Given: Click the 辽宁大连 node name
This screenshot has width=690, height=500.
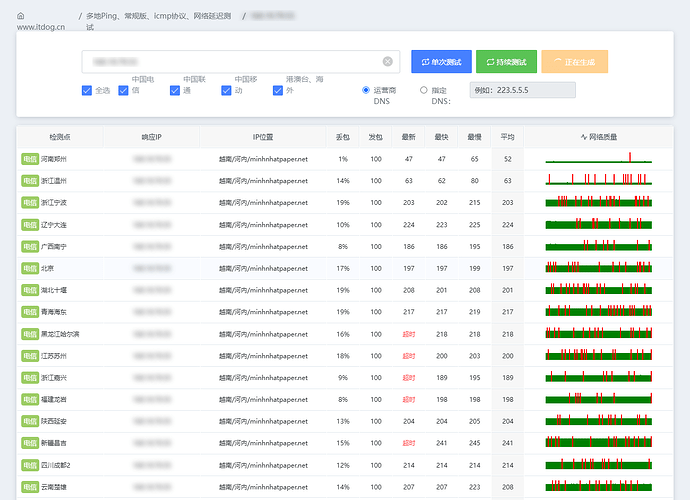Looking at the screenshot, I should click(x=54, y=225).
